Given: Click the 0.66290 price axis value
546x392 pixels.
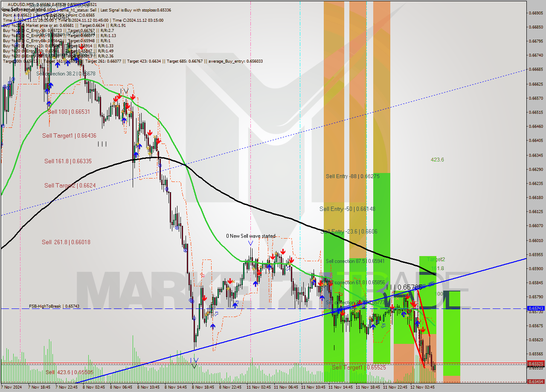Looking at the screenshot, I should pyautogui.click(x=536, y=169).
